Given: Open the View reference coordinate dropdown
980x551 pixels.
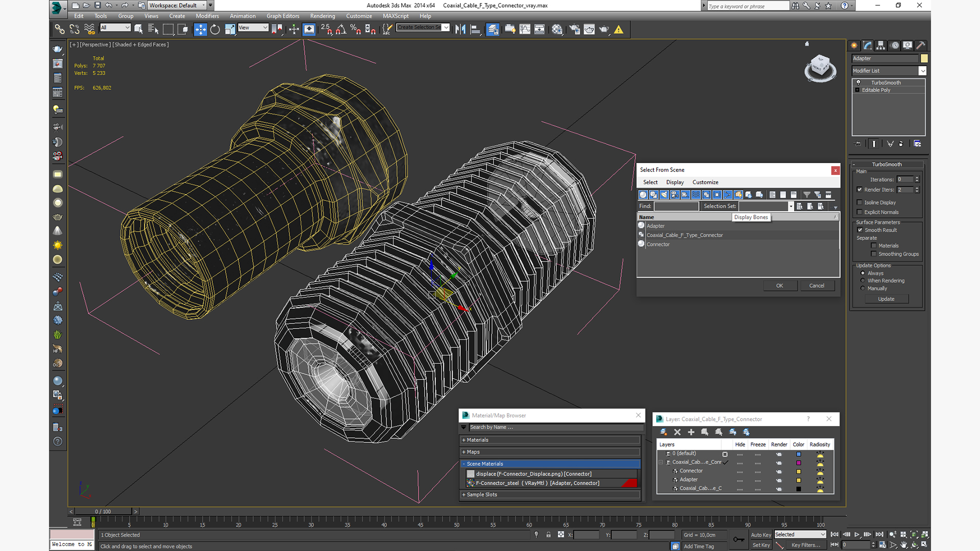Looking at the screenshot, I should click(253, 28).
